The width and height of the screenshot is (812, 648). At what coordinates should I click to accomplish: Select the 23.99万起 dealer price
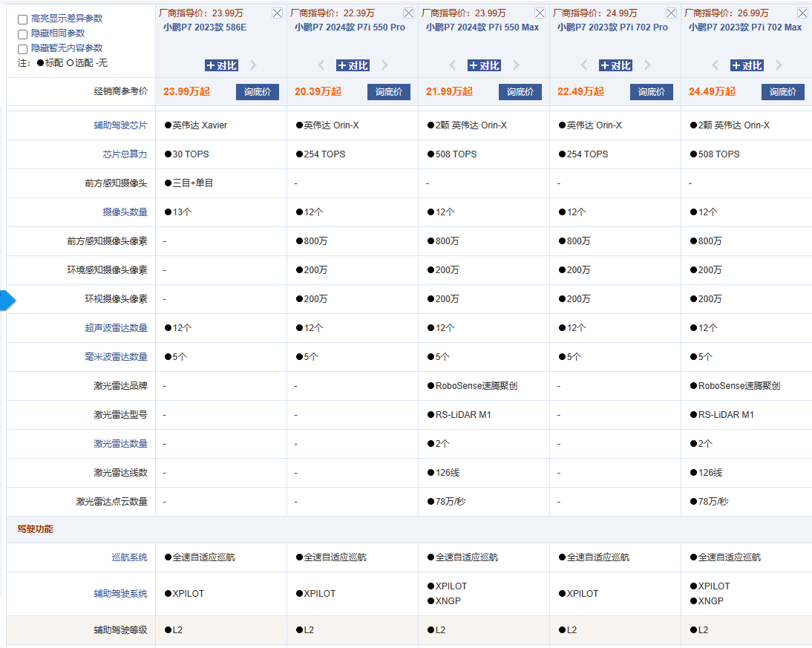187,92
